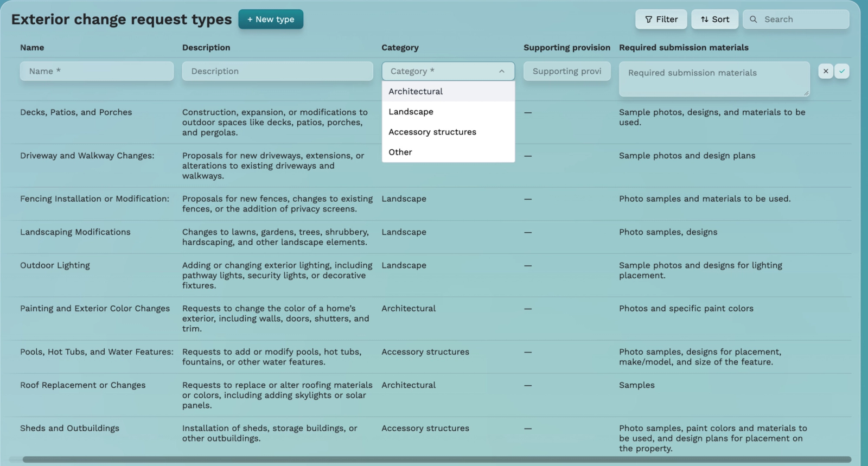Click the 'Sample photos and design plans' cell
Screen dimensions: 868x466
tap(687, 156)
